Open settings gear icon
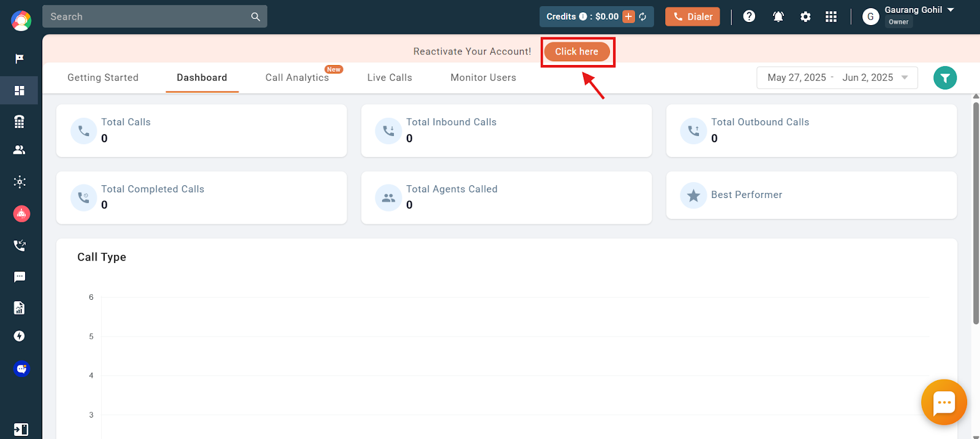Image resolution: width=980 pixels, height=439 pixels. [805, 17]
